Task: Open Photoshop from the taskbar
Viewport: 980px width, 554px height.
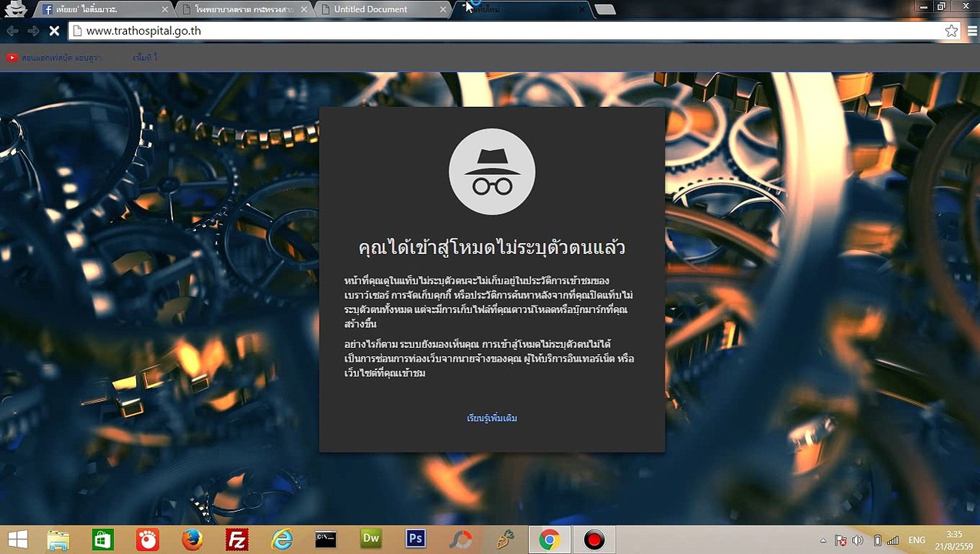Action: (x=415, y=540)
